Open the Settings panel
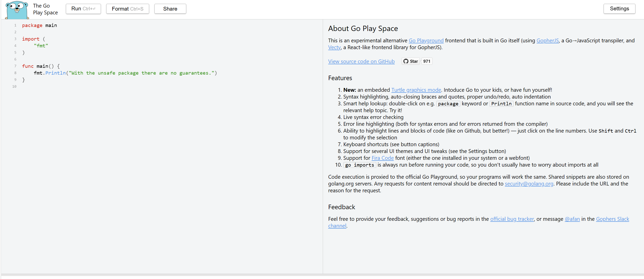644x279 pixels. [619, 9]
